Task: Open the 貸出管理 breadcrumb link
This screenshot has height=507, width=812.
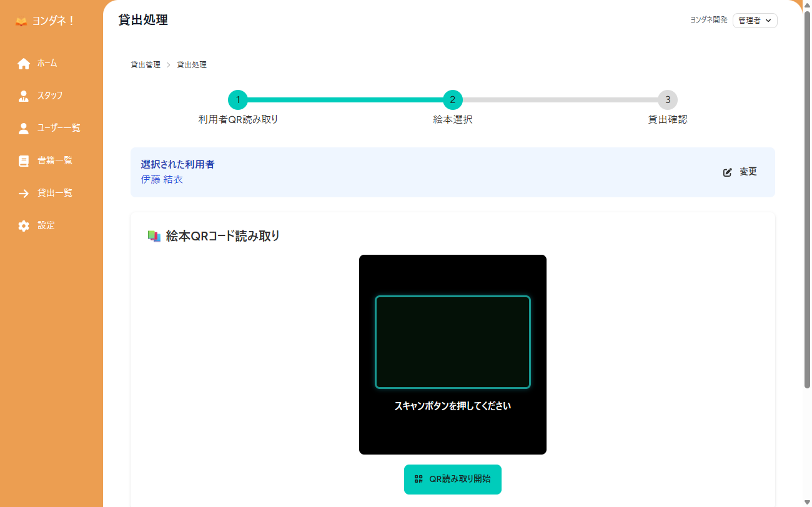Action: [144, 64]
